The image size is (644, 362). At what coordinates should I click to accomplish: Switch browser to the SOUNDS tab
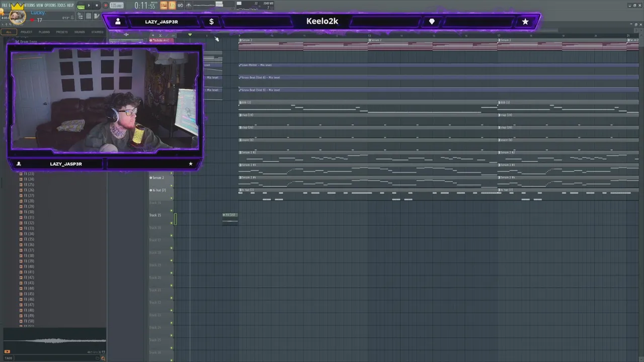(79, 32)
